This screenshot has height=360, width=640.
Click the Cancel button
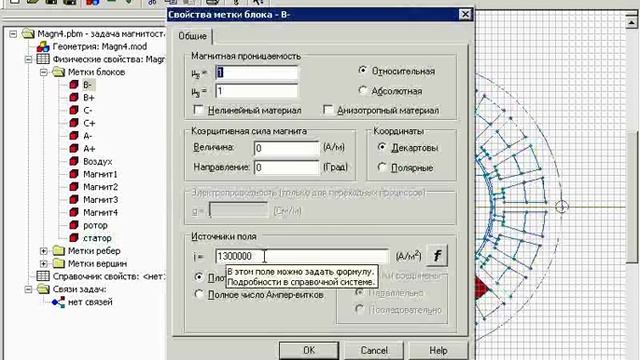[x=374, y=350]
